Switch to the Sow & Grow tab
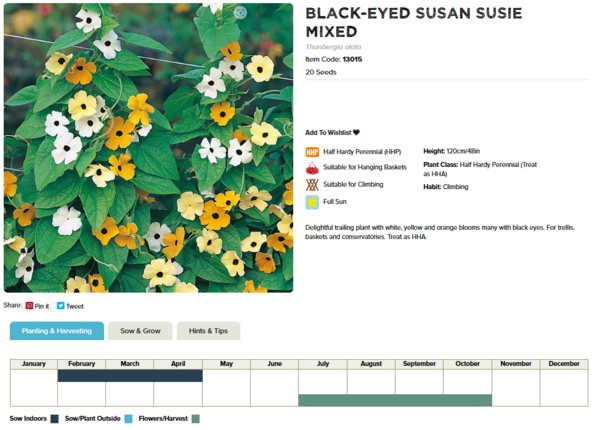Screen dimensions: 600x430 (x=140, y=331)
